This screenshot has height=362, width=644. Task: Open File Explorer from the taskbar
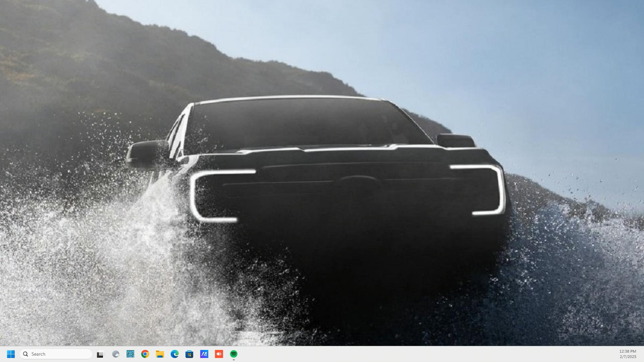point(160,354)
